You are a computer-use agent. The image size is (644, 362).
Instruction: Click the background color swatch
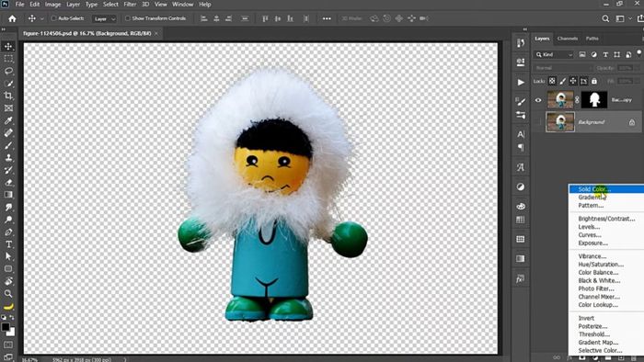pos(11,332)
